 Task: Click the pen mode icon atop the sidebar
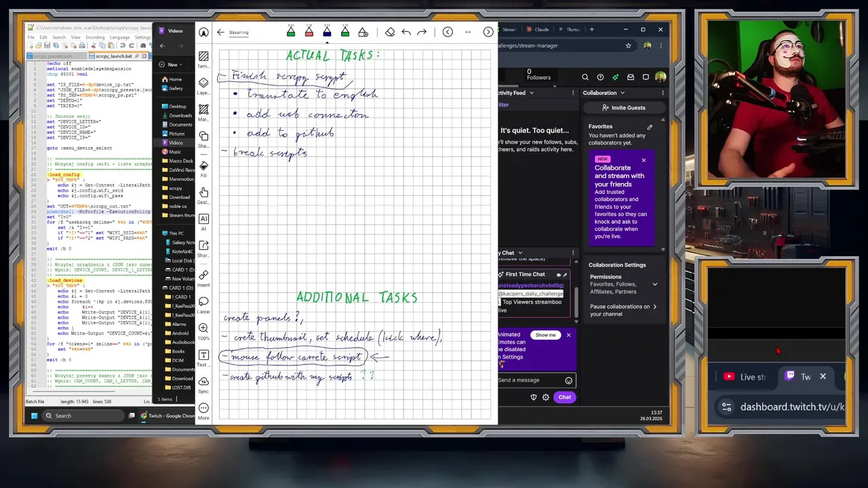[x=203, y=32]
